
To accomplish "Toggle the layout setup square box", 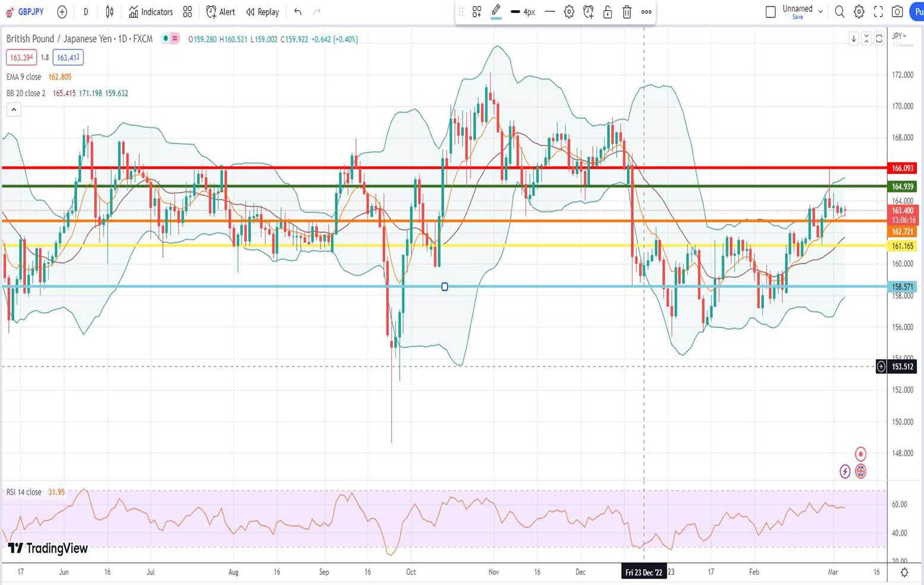I will pos(771,12).
